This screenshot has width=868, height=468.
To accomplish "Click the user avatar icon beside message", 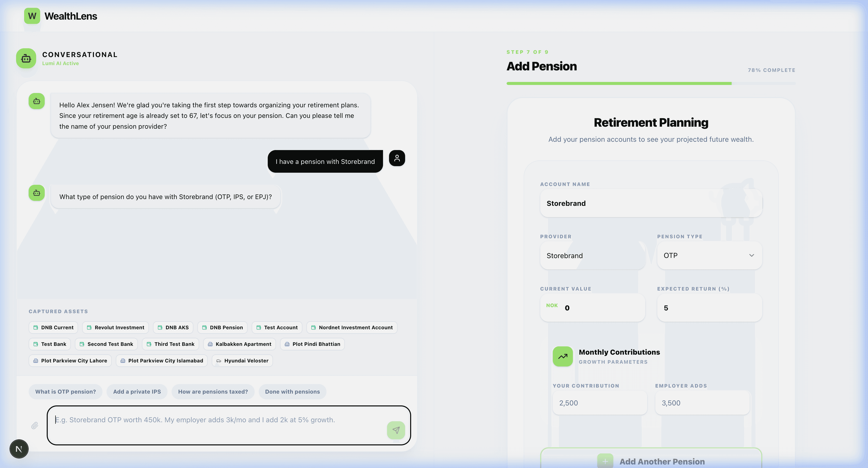I will click(x=397, y=158).
